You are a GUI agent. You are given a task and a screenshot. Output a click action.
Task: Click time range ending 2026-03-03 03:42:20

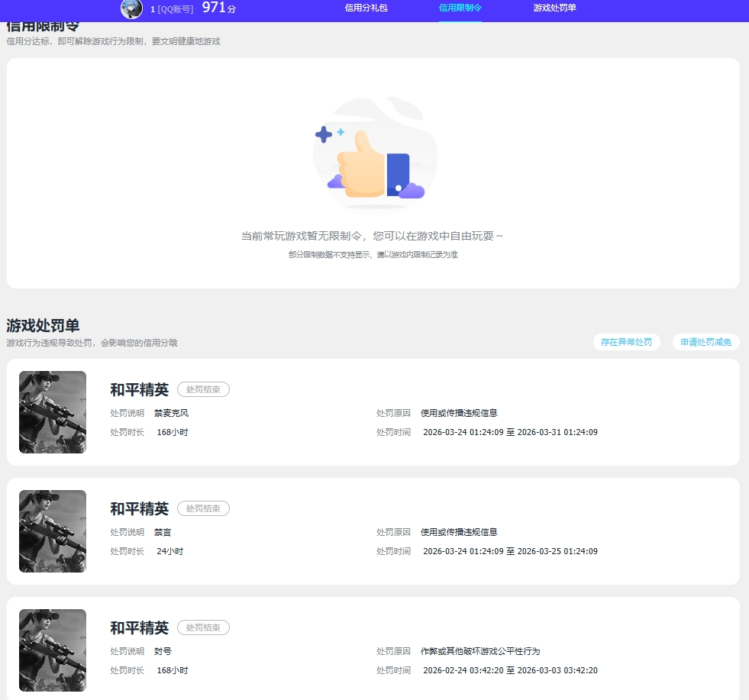pyautogui.click(x=510, y=670)
